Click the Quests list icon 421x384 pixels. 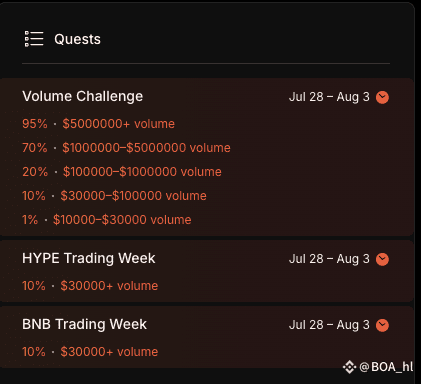(x=34, y=39)
